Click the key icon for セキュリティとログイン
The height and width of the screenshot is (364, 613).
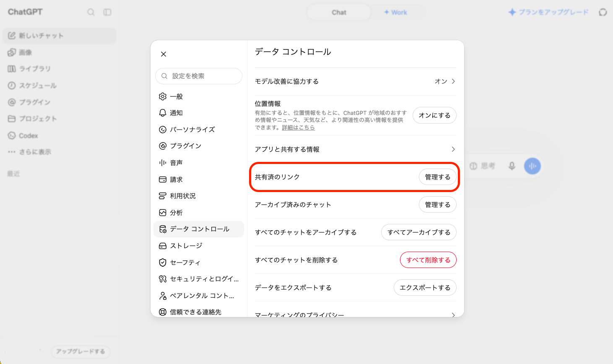coord(163,279)
